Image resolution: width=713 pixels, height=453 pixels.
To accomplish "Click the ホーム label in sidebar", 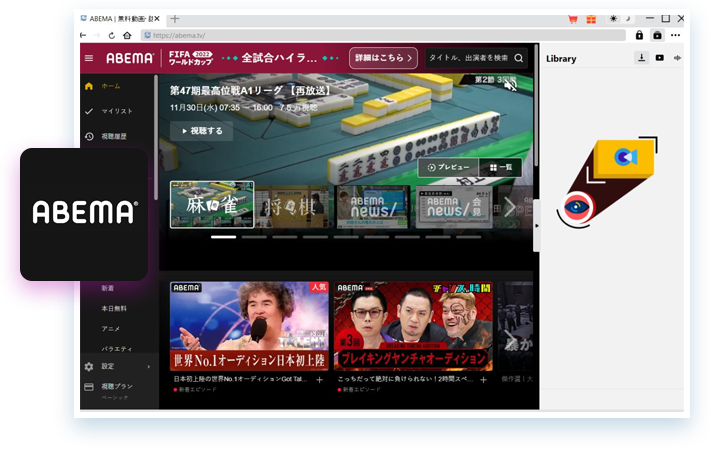I will tap(111, 86).
